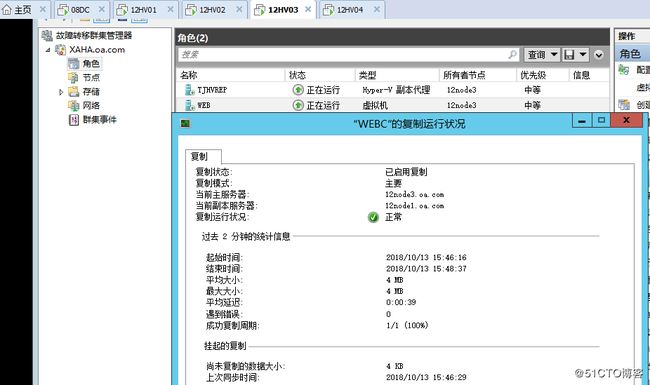Click Hyper-V 副本代理 type cell
This screenshot has width=650, height=385.
pyautogui.click(x=396, y=90)
